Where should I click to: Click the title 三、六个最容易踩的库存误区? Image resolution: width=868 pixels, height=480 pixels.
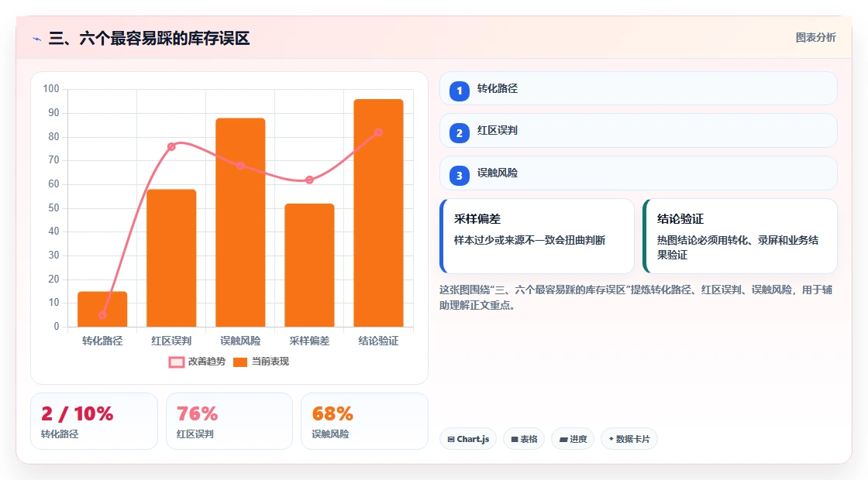pyautogui.click(x=150, y=39)
